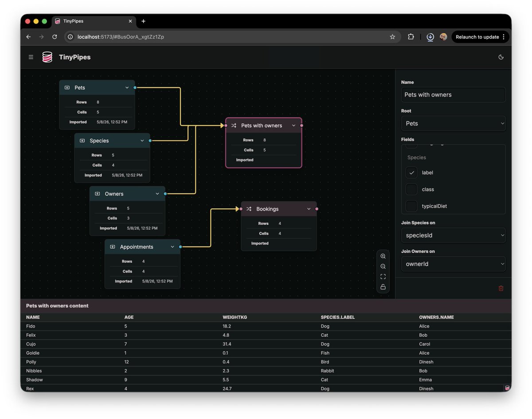532x419 pixels.
Task: Go back in browser history
Action: [28, 37]
